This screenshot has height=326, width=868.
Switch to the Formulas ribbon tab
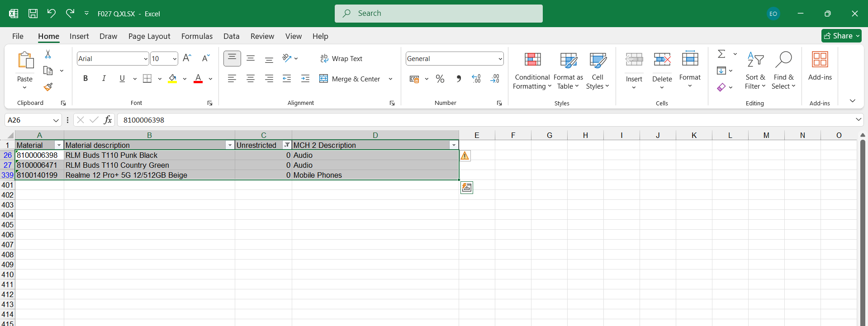[197, 36]
